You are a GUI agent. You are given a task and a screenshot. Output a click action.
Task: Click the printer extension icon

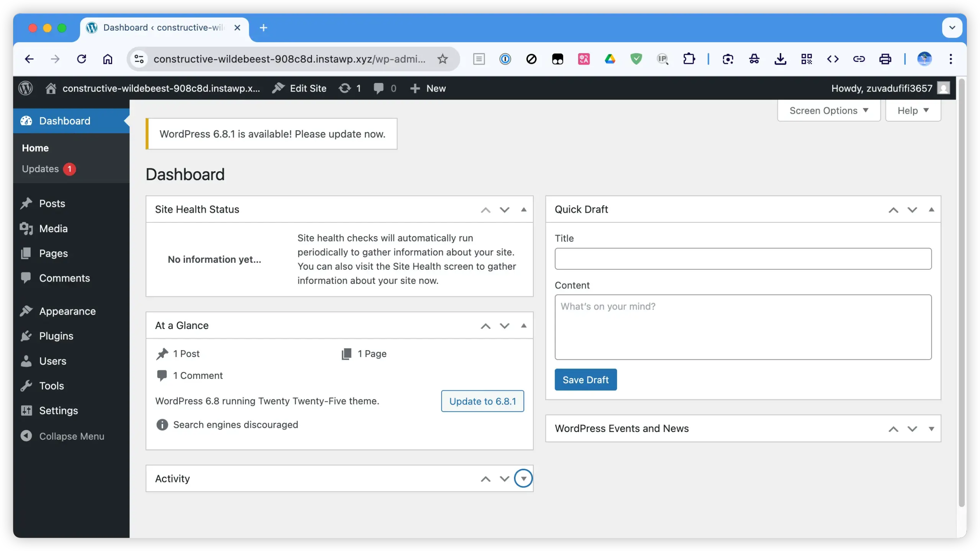[885, 59]
